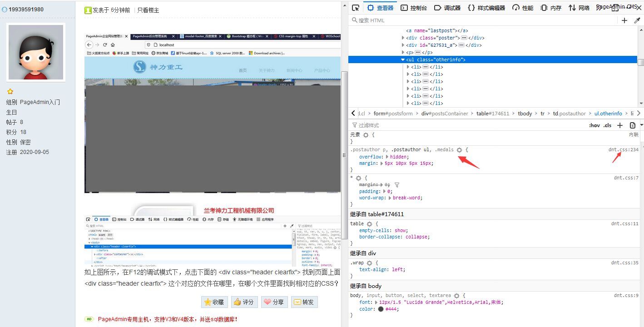644x327 pixels.
Task: Open the 查看器 inspector tab
Action: click(380, 8)
